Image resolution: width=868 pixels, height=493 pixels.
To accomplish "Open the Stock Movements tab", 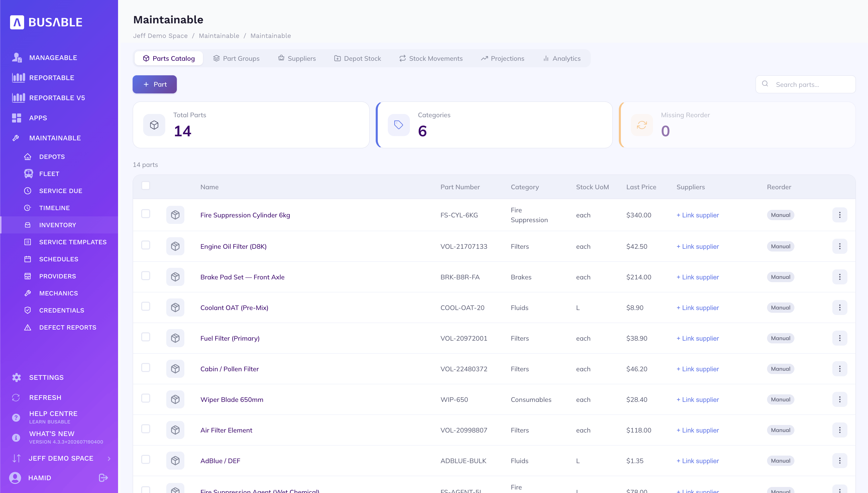I will click(x=431, y=58).
